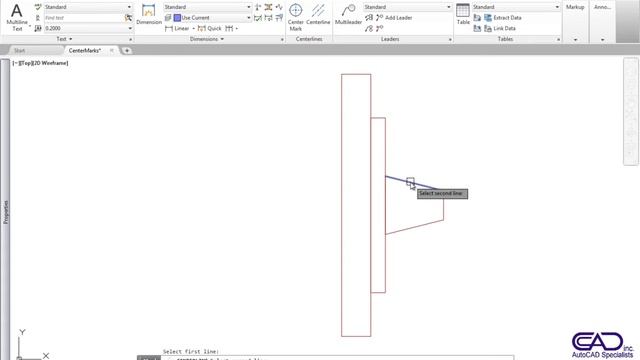This screenshot has height=360, width=640.
Task: Select the Dimension tool
Action: click(149, 15)
